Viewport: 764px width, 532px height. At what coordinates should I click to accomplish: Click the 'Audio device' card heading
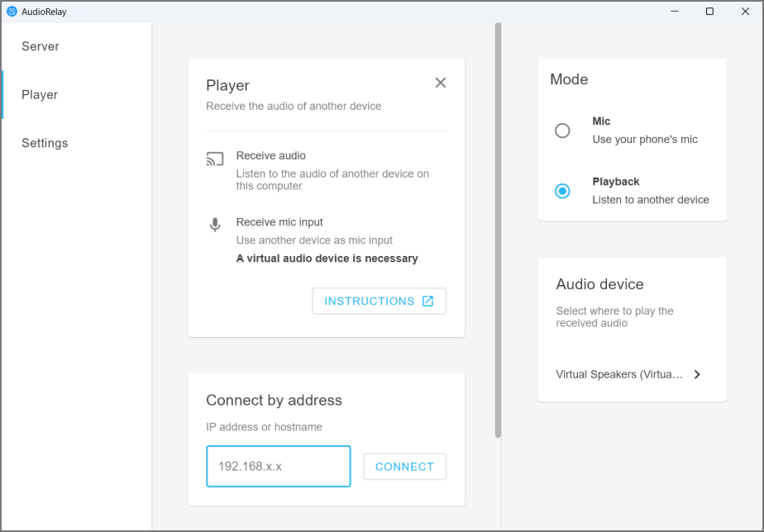(x=599, y=284)
